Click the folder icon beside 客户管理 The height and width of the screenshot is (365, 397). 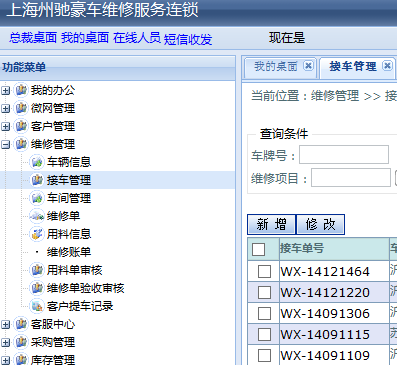click(21, 126)
